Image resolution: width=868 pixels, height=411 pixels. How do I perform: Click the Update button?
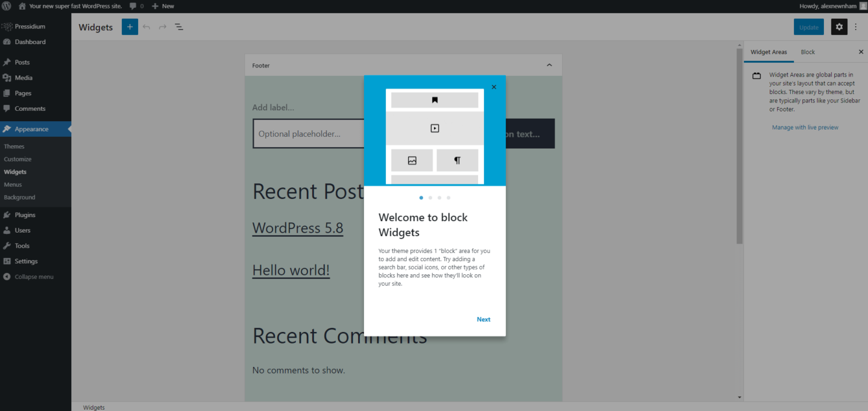click(809, 27)
